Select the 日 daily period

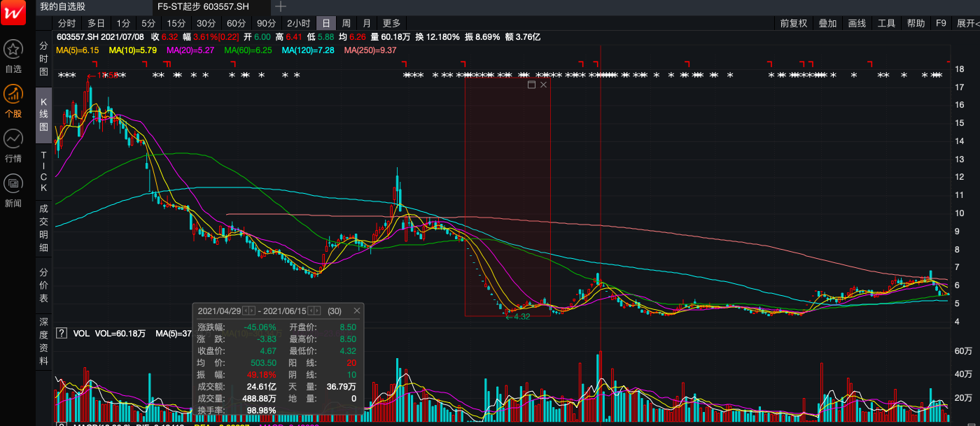(326, 23)
